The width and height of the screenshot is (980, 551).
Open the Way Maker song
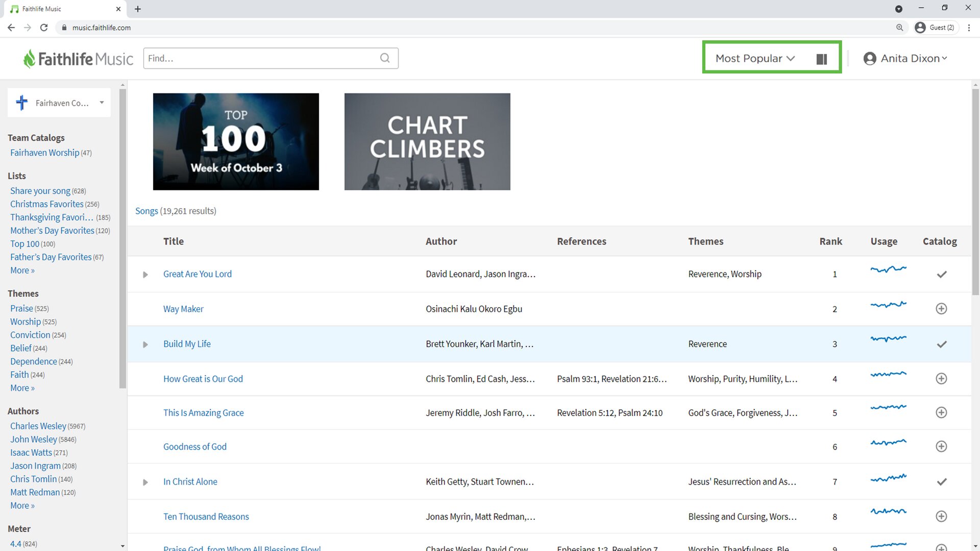coord(183,309)
